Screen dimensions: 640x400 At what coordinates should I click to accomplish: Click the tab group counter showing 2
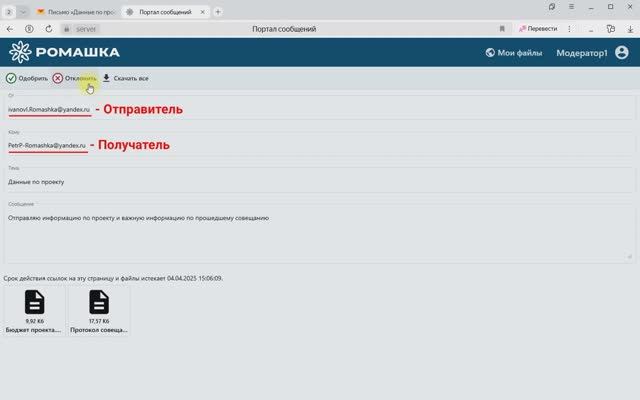pos(9,12)
